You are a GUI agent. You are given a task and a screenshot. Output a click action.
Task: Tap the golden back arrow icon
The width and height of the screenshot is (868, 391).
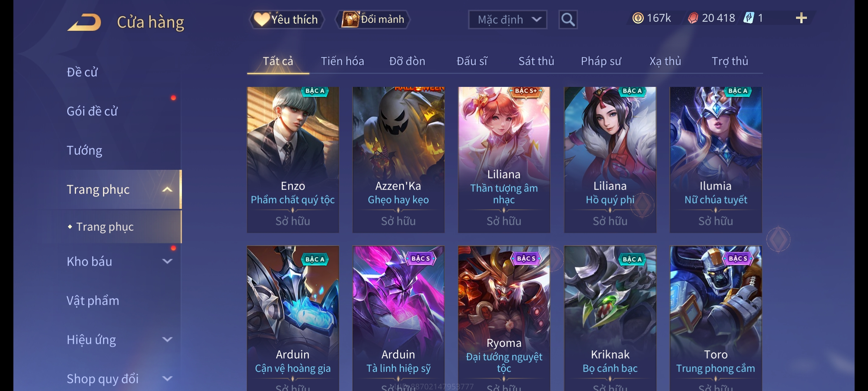[x=84, y=22]
